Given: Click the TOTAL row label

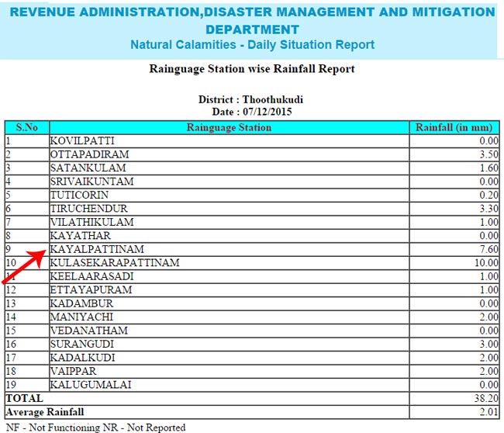Looking at the screenshot, I should tap(25, 399).
